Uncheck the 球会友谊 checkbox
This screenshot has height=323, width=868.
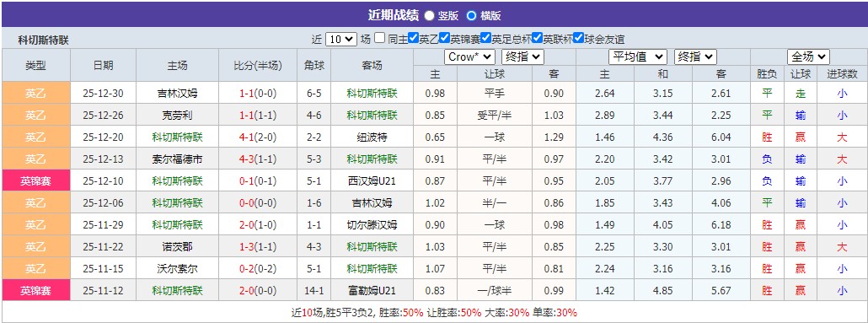coord(578,38)
